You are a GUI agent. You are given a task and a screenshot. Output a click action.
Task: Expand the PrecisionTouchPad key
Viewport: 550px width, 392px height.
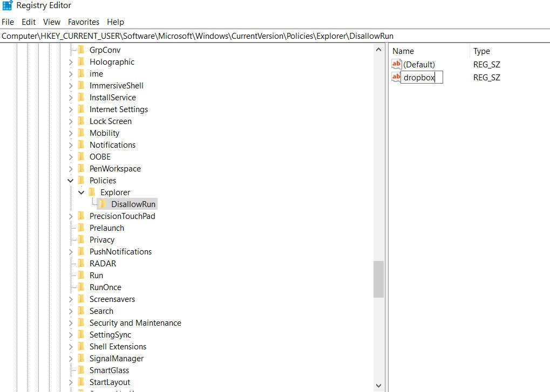pos(71,216)
